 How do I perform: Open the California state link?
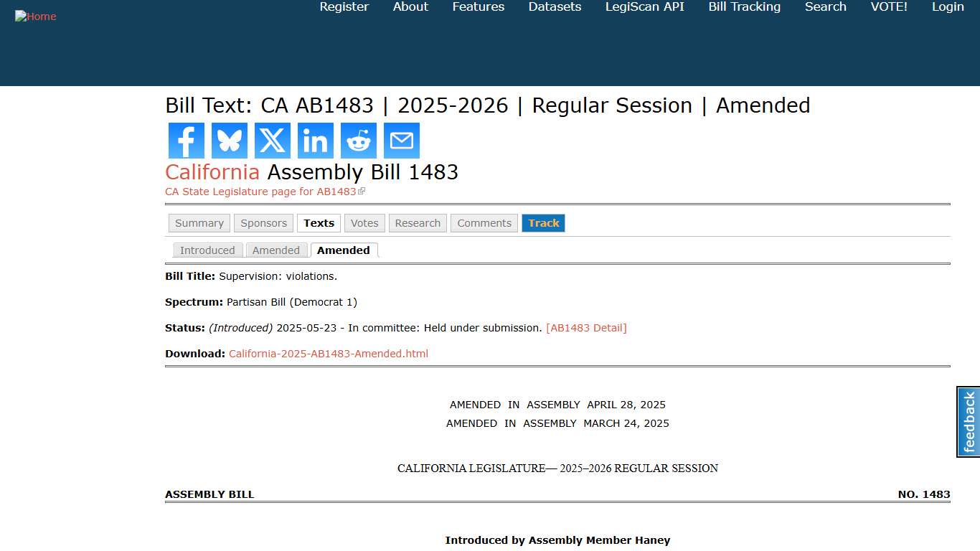coord(212,172)
